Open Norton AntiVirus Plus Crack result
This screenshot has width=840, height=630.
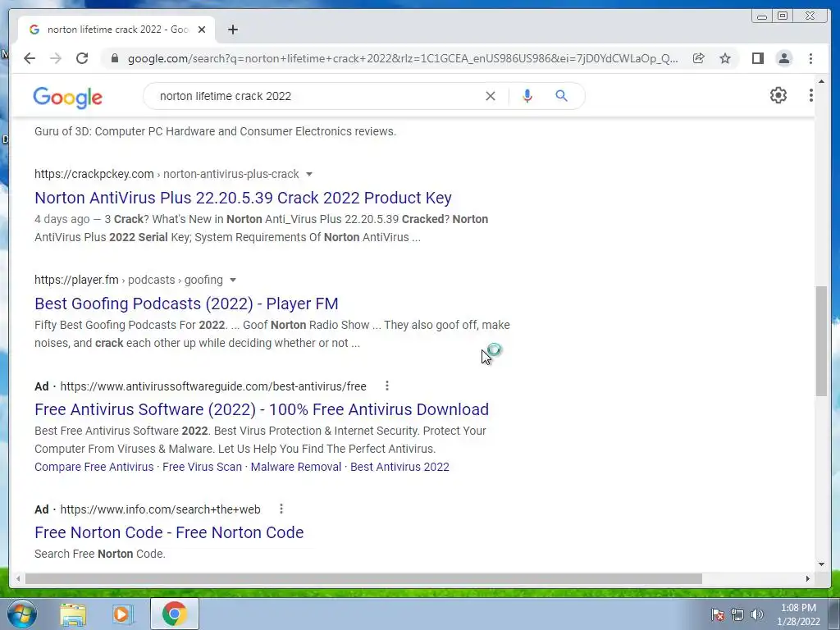coord(243,198)
